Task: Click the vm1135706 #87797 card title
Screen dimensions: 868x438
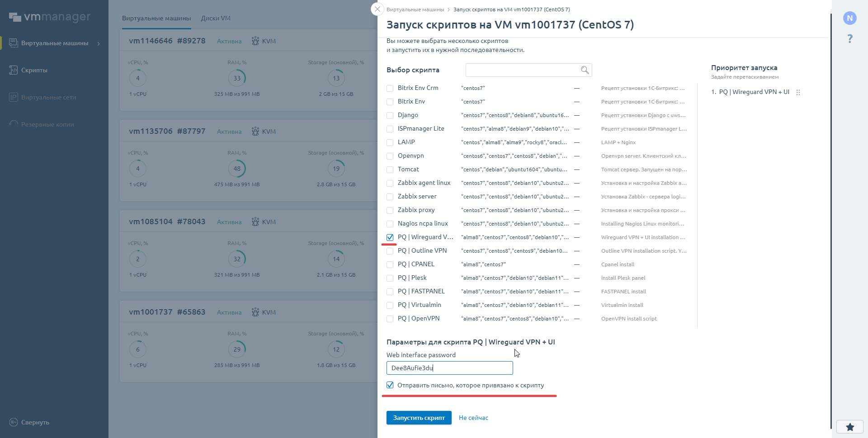Action: [x=167, y=131]
